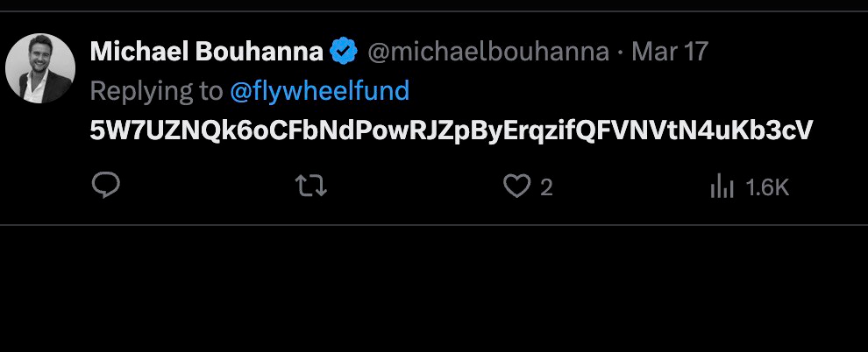Click the tweet text starting with 5W7UZNQ
The image size is (868, 352).
(452, 130)
